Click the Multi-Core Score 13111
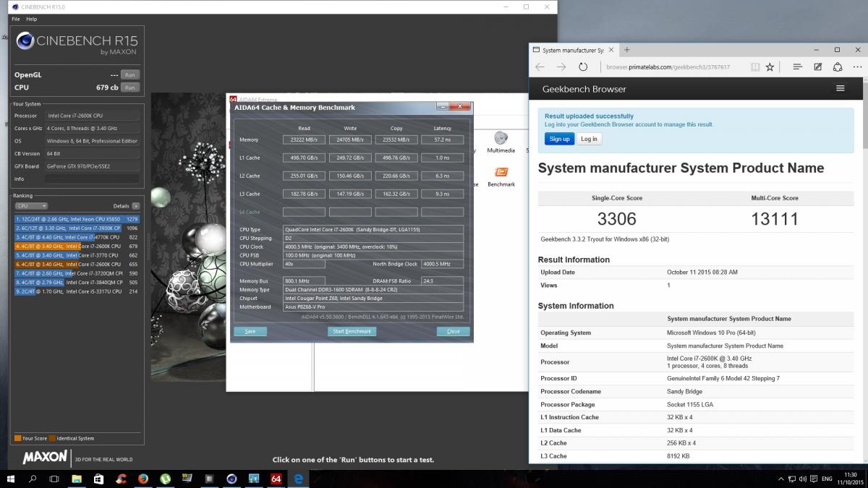Screen dimensions: 868x488 tap(775, 219)
